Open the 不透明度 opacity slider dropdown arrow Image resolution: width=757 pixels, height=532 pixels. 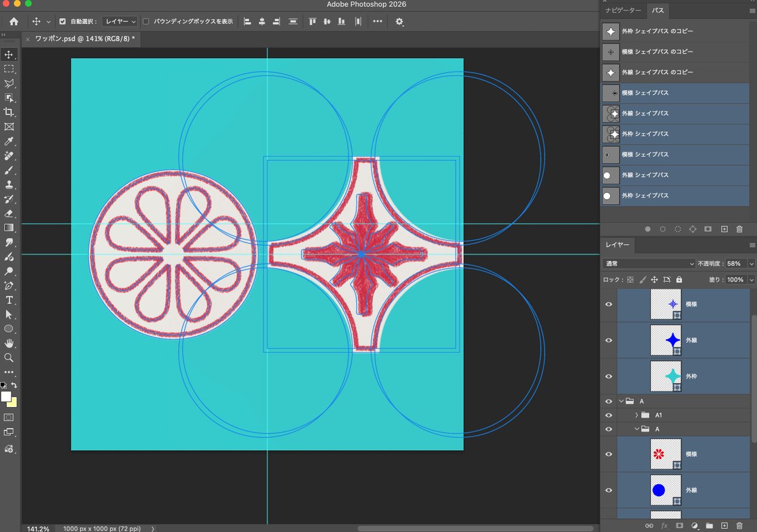coord(751,263)
